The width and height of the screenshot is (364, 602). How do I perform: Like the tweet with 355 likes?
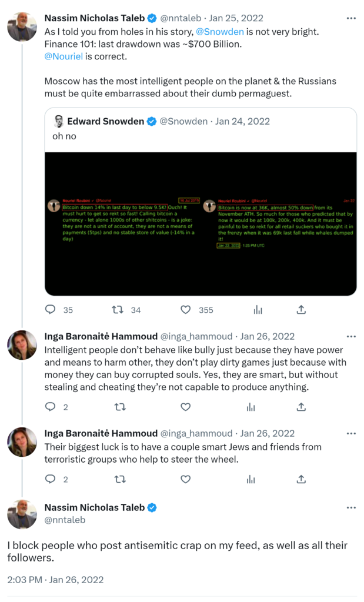tap(186, 310)
